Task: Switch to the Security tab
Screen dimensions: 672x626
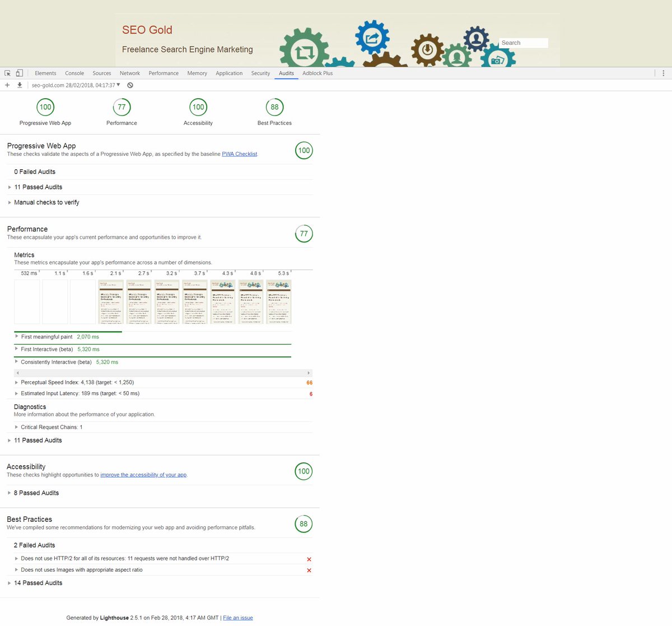Action: pos(260,73)
